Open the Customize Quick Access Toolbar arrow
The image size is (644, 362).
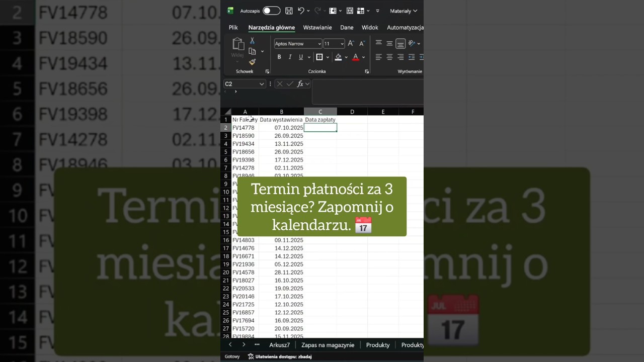pos(377,11)
